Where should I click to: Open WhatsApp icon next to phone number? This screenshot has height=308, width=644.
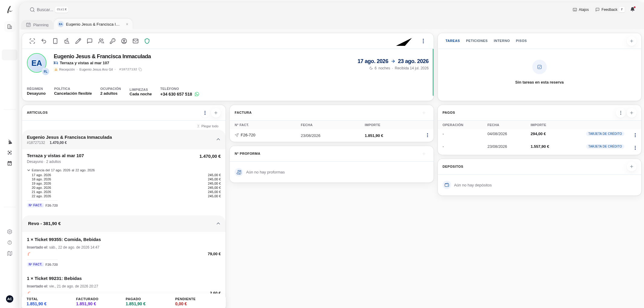197,94
